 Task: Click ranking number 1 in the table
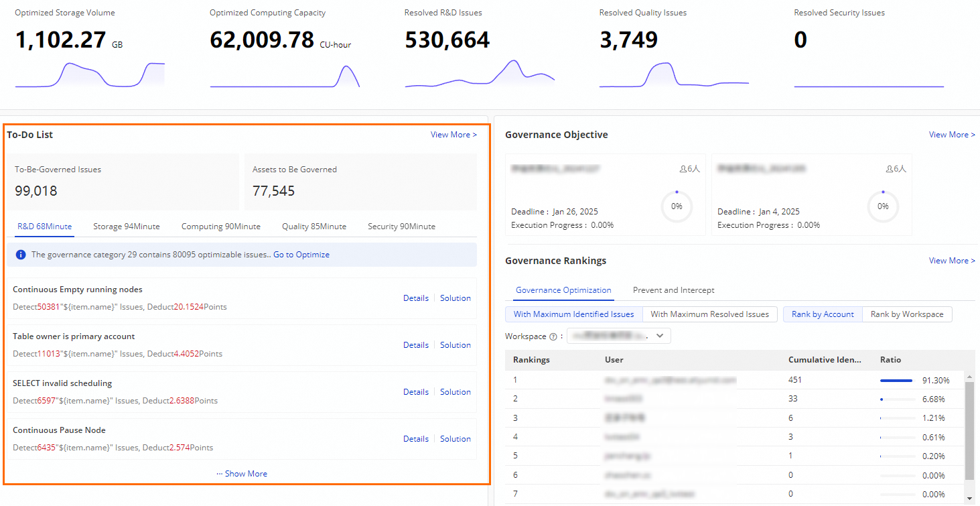(x=515, y=380)
